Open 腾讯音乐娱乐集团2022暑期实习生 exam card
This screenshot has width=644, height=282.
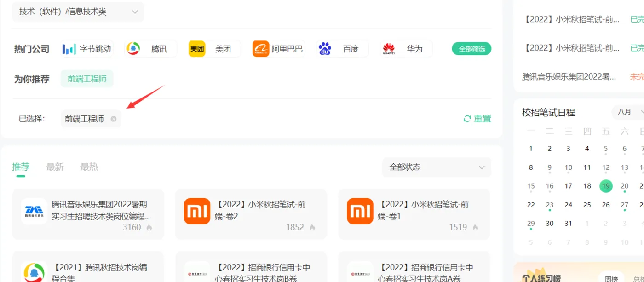point(88,214)
